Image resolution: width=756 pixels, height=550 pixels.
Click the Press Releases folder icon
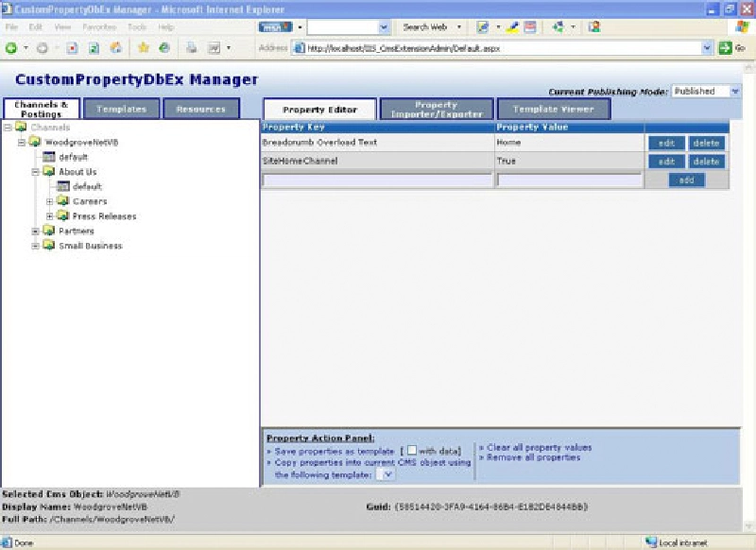(62, 215)
